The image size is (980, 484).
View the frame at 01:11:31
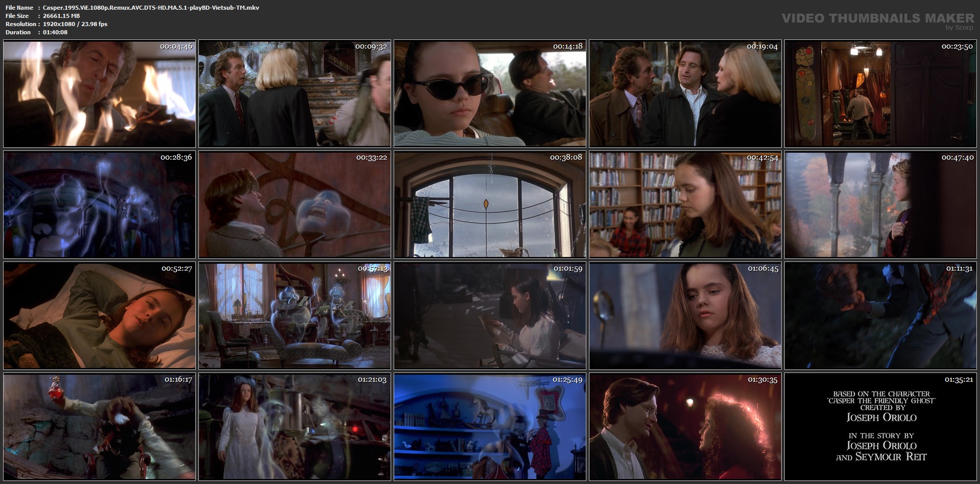click(x=880, y=316)
